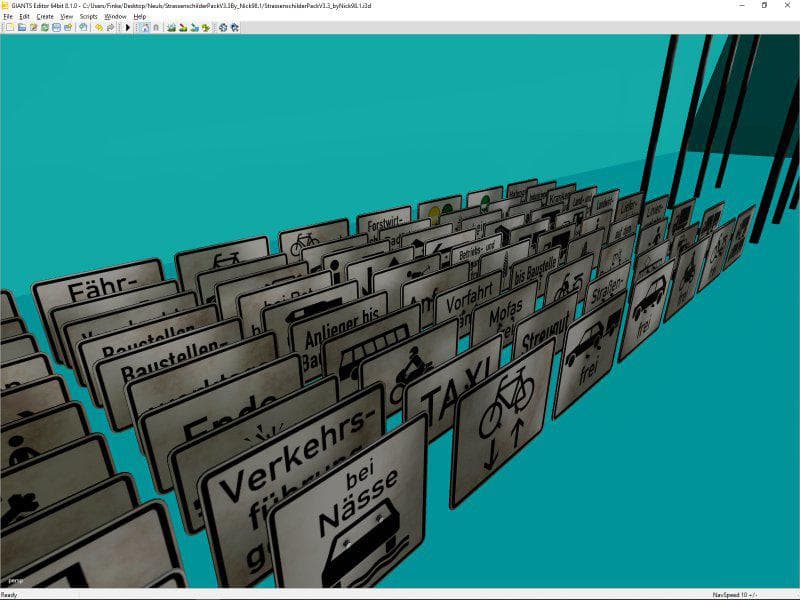Restore down the GIANTS Editor window
Screen dimensions: 800x600
pos(764,5)
